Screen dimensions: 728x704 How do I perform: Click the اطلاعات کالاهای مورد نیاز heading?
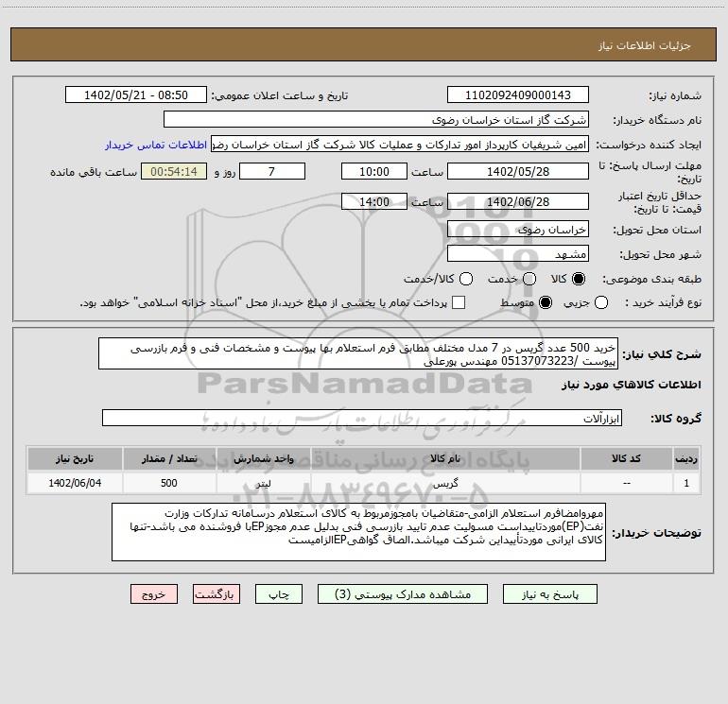(631, 385)
